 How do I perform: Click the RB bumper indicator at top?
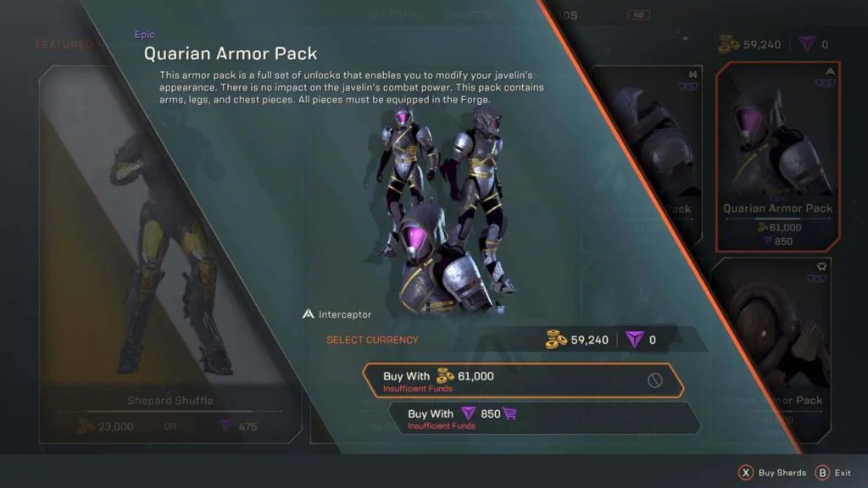point(638,15)
